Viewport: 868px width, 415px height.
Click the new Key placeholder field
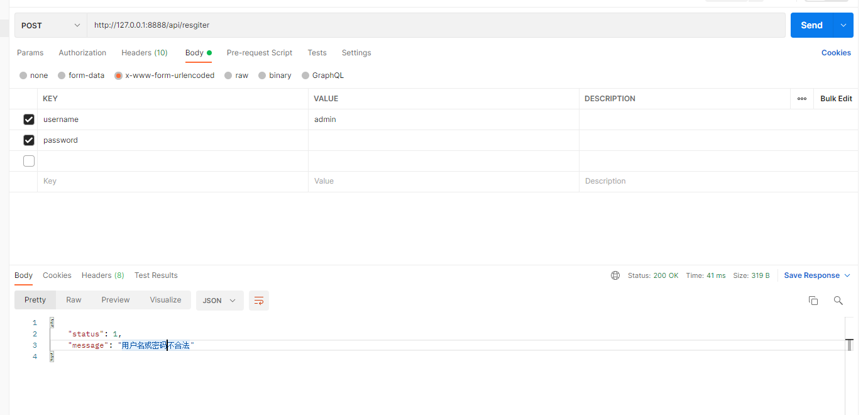tap(173, 181)
